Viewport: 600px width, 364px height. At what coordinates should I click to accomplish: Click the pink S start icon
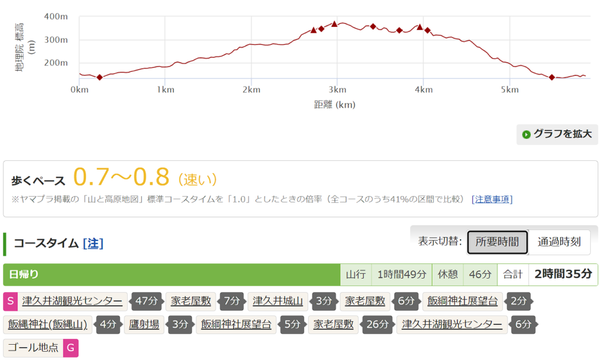(11, 301)
